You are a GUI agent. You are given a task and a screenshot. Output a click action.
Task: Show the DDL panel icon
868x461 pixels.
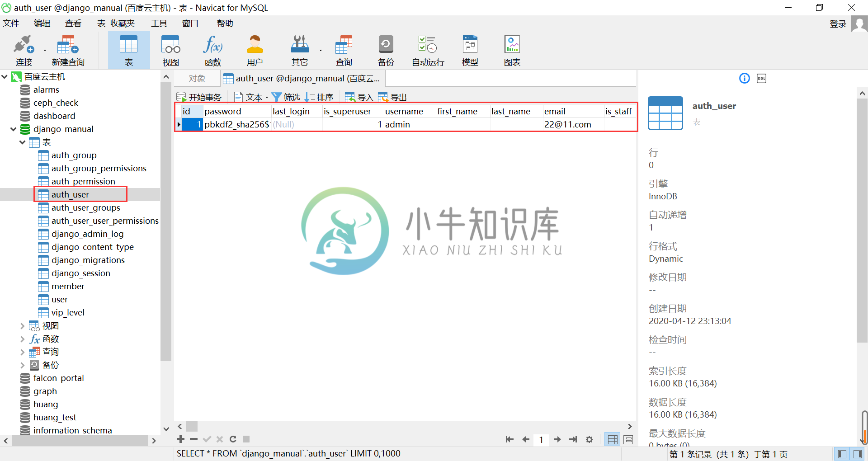pyautogui.click(x=761, y=78)
